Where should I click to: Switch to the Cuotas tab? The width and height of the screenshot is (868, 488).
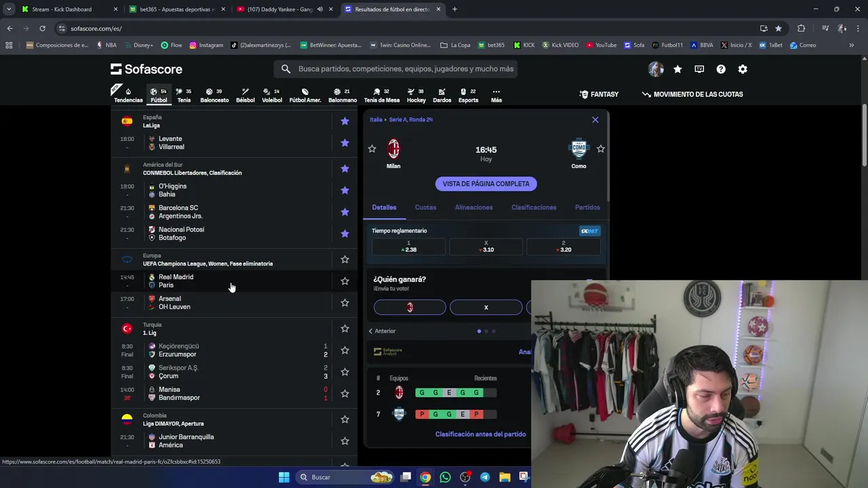(x=425, y=207)
